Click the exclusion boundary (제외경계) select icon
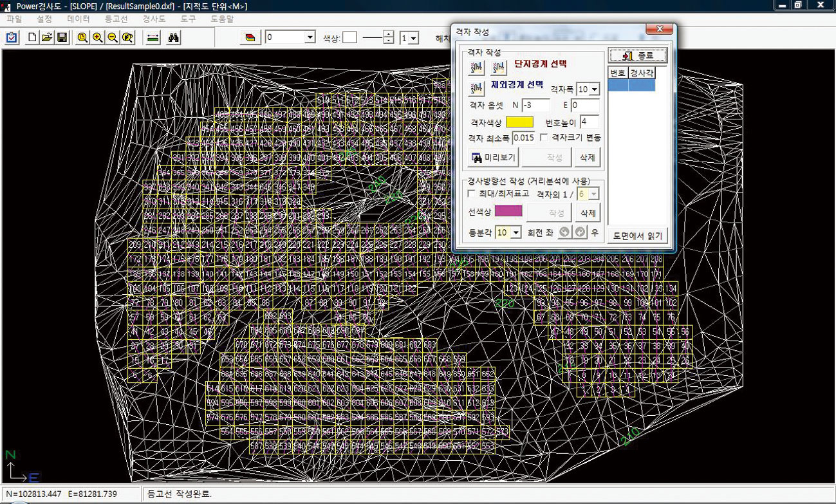Image resolution: width=836 pixels, height=504 pixels. click(477, 87)
